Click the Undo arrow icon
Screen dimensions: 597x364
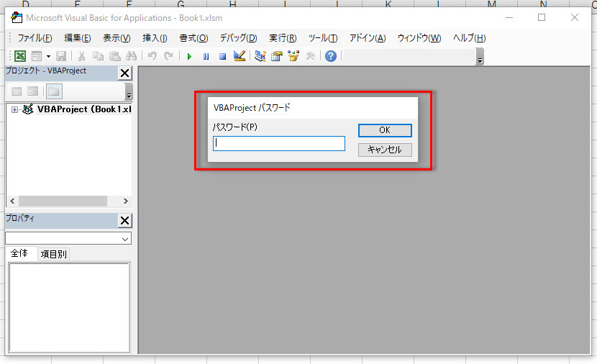(x=152, y=56)
